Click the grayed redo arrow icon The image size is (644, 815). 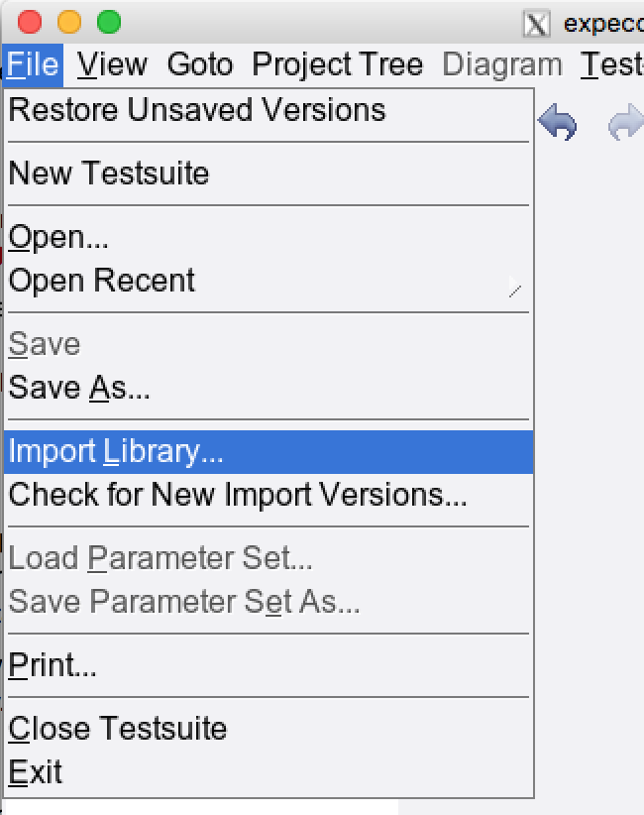624,124
